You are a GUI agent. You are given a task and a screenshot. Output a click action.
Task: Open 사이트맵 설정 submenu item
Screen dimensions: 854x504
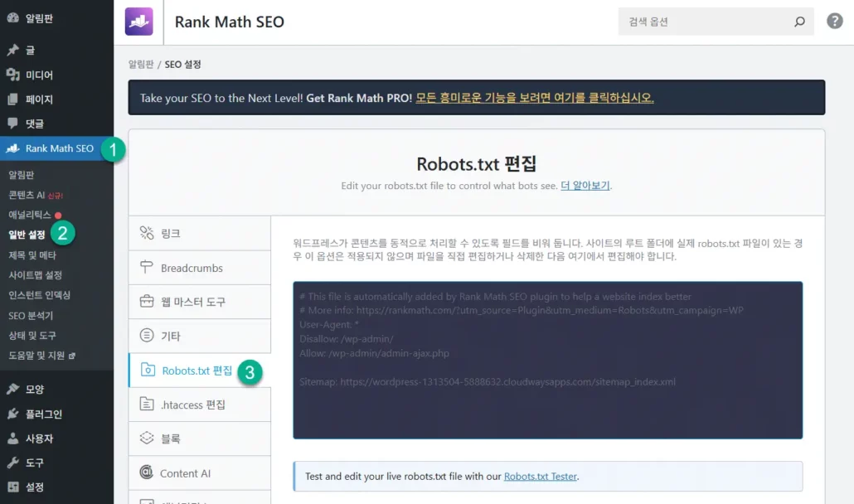point(35,275)
